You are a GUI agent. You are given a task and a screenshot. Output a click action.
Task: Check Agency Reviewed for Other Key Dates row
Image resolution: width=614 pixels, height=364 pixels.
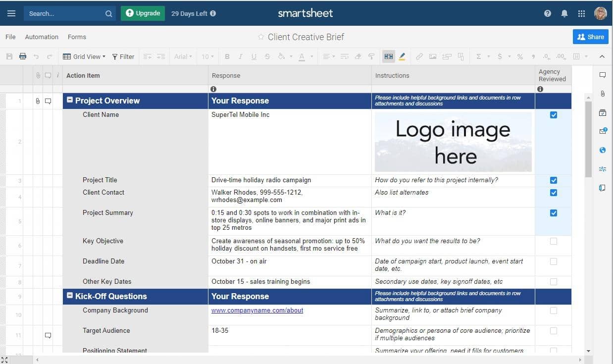(554, 282)
